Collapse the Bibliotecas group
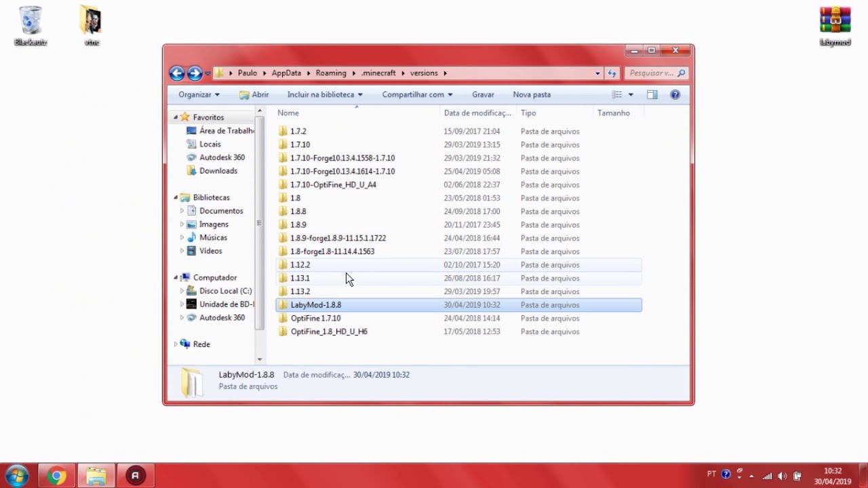 (176, 198)
